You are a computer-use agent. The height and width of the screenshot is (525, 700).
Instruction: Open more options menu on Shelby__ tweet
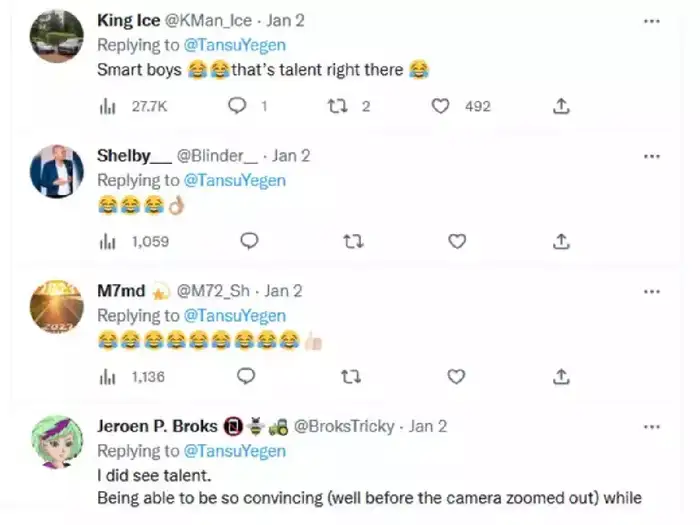tap(652, 156)
